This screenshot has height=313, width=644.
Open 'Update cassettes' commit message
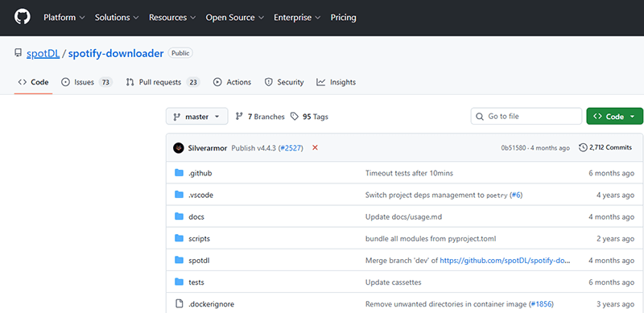click(394, 282)
